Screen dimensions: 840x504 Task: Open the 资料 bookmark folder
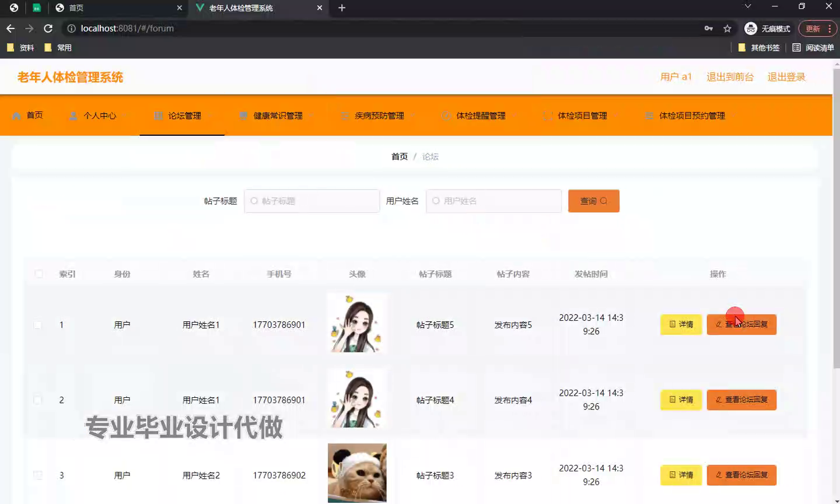click(x=20, y=48)
